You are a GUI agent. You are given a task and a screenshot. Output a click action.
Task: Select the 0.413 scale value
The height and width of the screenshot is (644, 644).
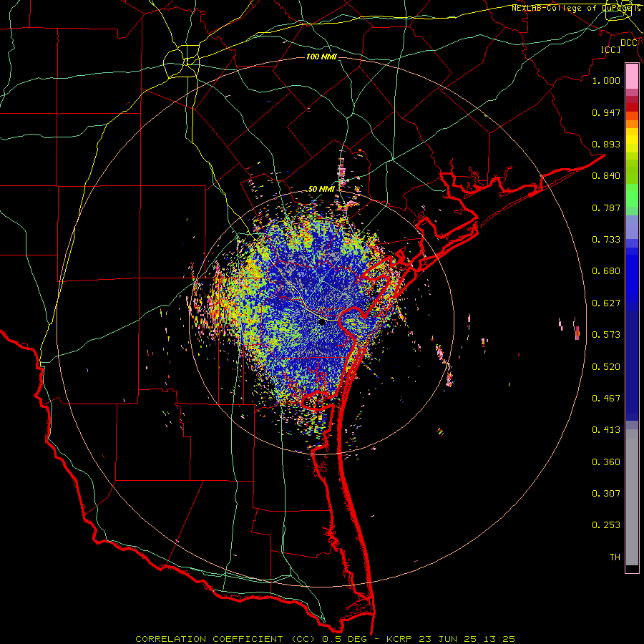(606, 430)
